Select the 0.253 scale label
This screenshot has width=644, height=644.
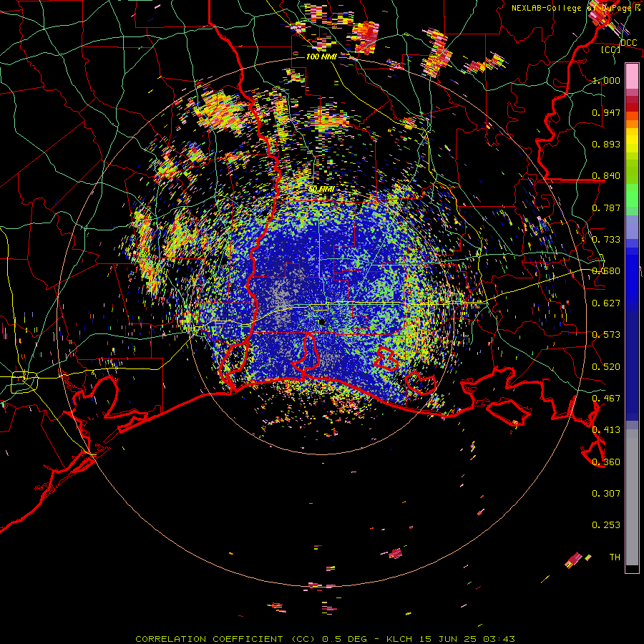click(x=606, y=525)
